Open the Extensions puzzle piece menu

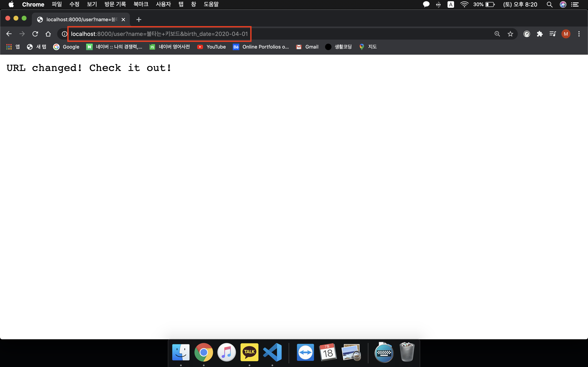pos(540,34)
